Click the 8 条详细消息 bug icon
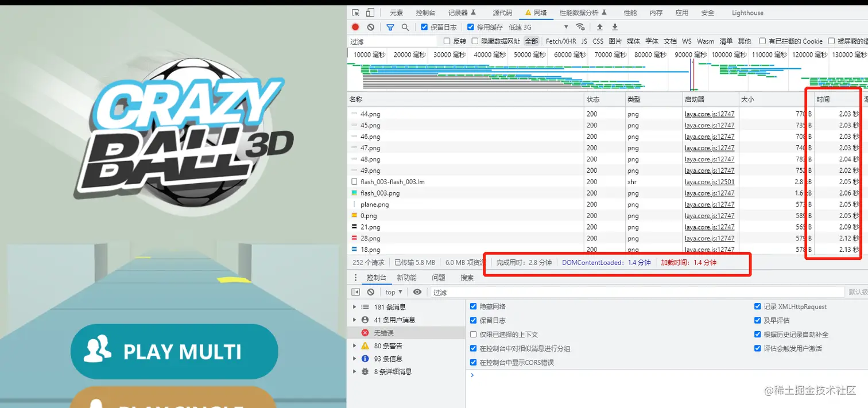The image size is (868, 408). (x=365, y=372)
